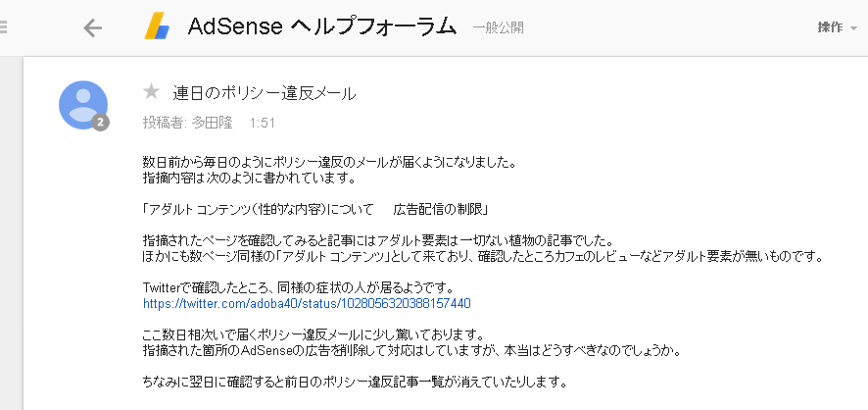Click the line starting Twitterで確認したところ
868x410 pixels.
pyautogui.click(x=299, y=288)
